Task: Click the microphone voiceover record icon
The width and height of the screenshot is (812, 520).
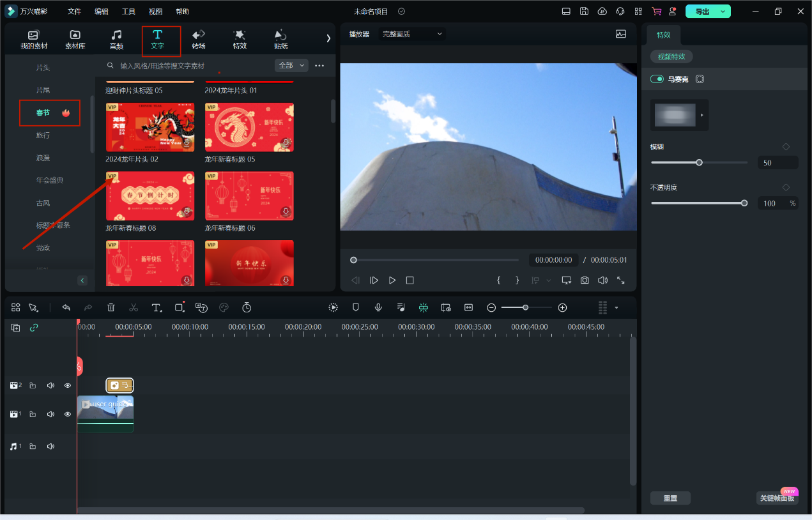Action: click(x=378, y=307)
